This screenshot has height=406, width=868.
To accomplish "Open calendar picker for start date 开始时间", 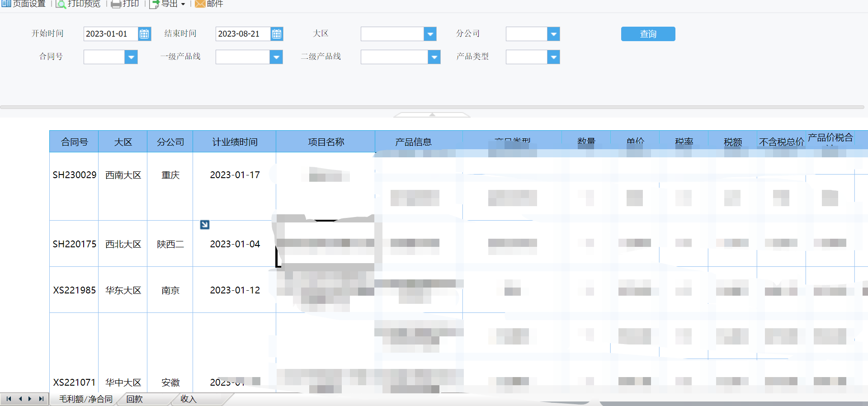I will (x=144, y=34).
